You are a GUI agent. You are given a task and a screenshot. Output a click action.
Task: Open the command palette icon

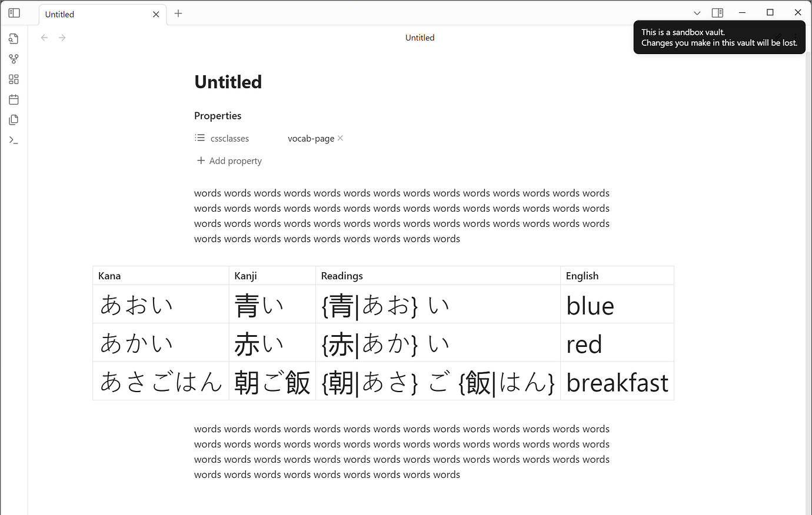(x=14, y=140)
